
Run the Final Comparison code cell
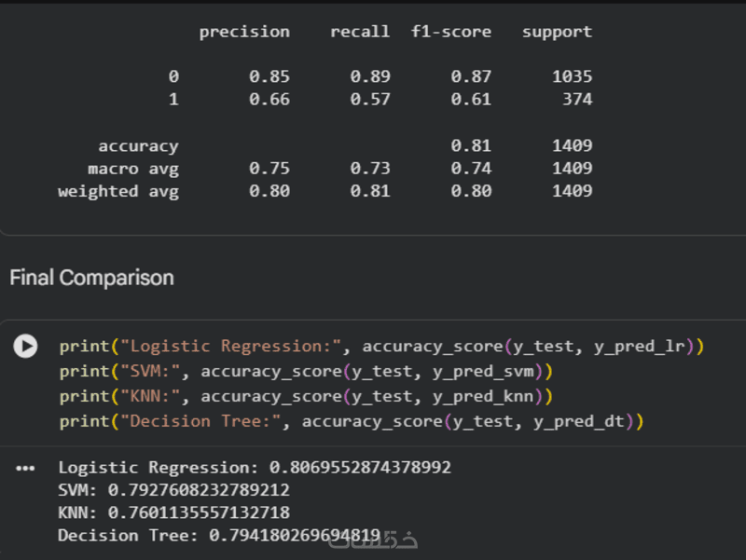pos(25,347)
